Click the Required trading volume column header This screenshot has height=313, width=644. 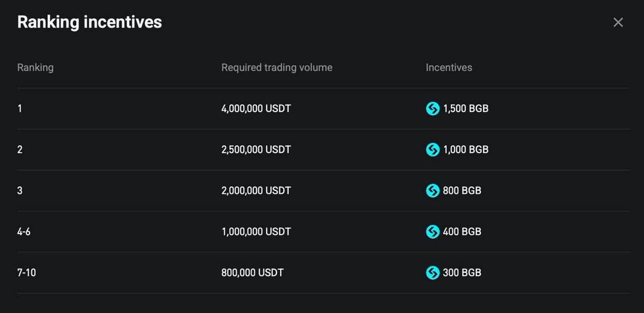point(277,68)
